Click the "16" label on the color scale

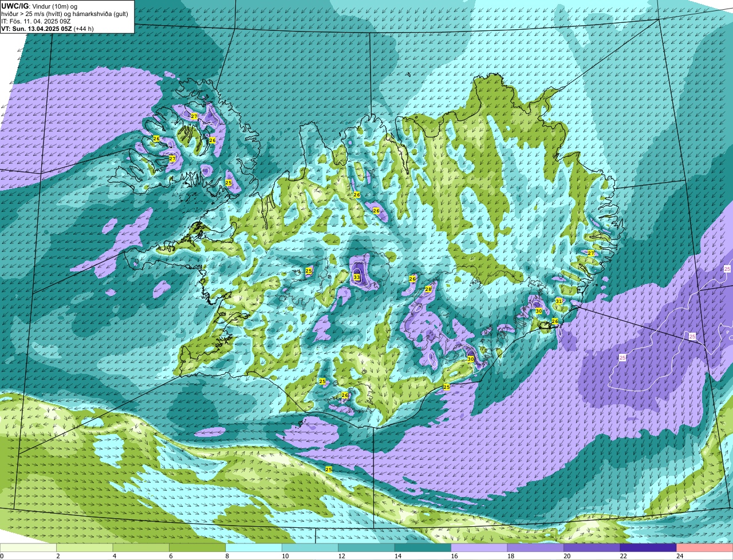(x=454, y=556)
